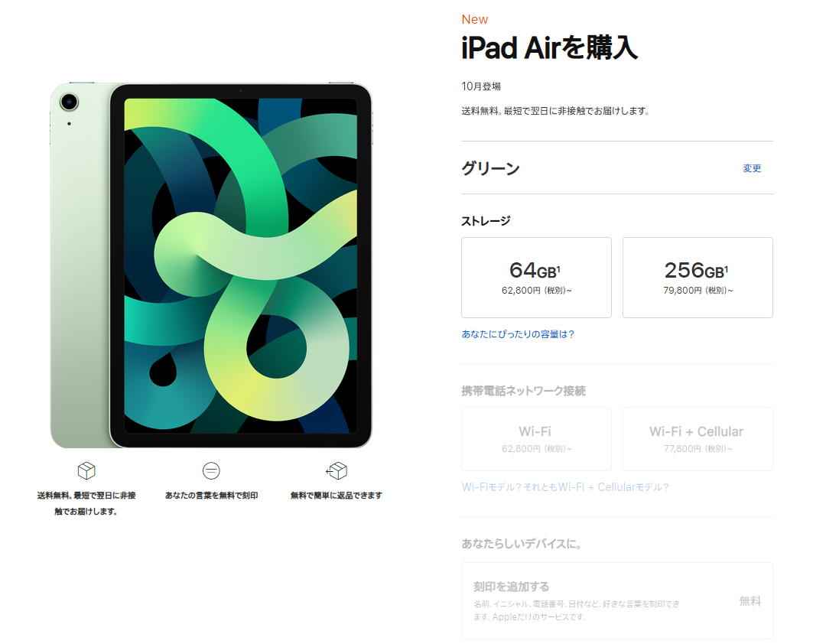This screenshot has height=644, width=826.
Task: Choose the Wi-Fi + Cellular option
Action: 698,439
